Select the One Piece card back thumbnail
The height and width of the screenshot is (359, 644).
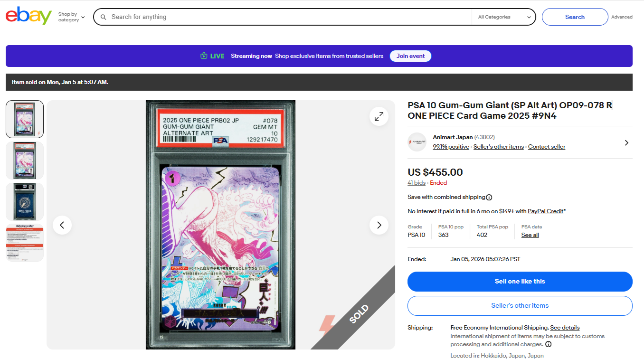click(25, 201)
